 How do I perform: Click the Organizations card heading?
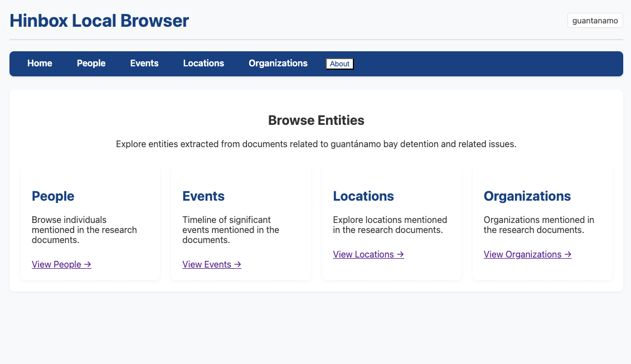pyautogui.click(x=527, y=196)
